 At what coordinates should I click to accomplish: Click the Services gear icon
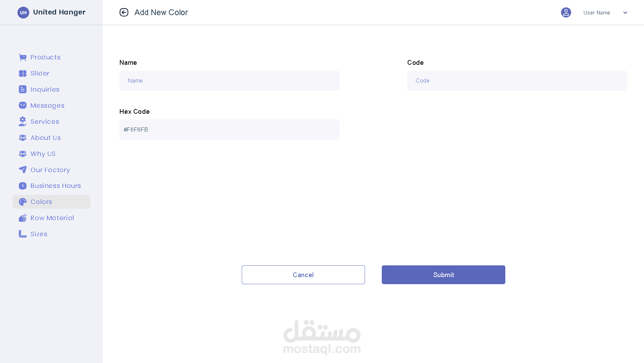(22, 121)
